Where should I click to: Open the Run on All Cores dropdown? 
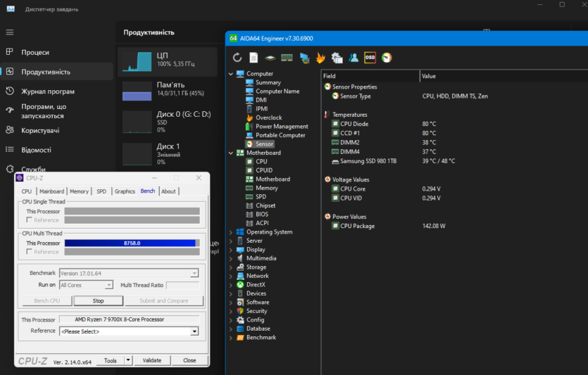108,285
